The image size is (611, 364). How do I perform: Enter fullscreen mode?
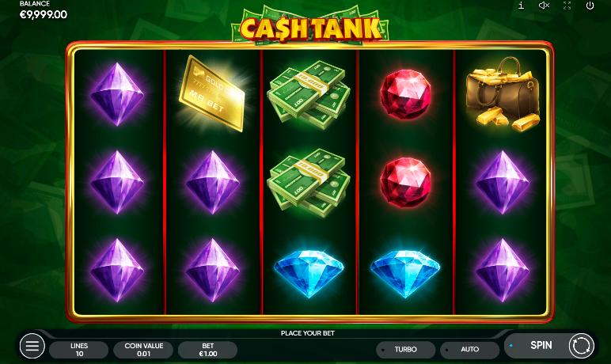pos(567,6)
